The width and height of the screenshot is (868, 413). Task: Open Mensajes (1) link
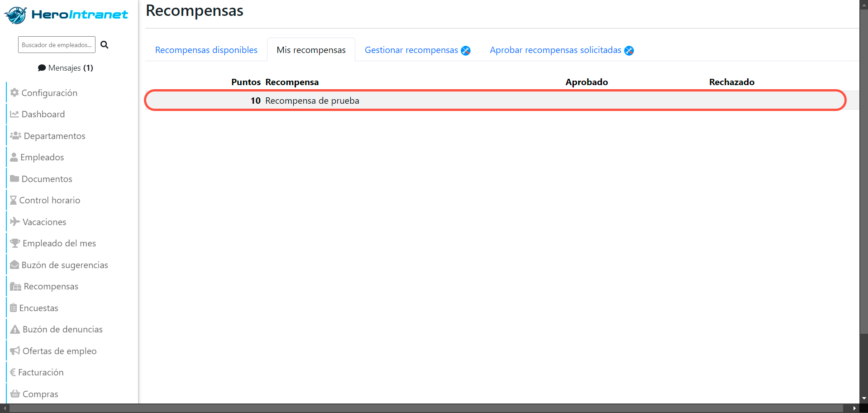click(66, 68)
